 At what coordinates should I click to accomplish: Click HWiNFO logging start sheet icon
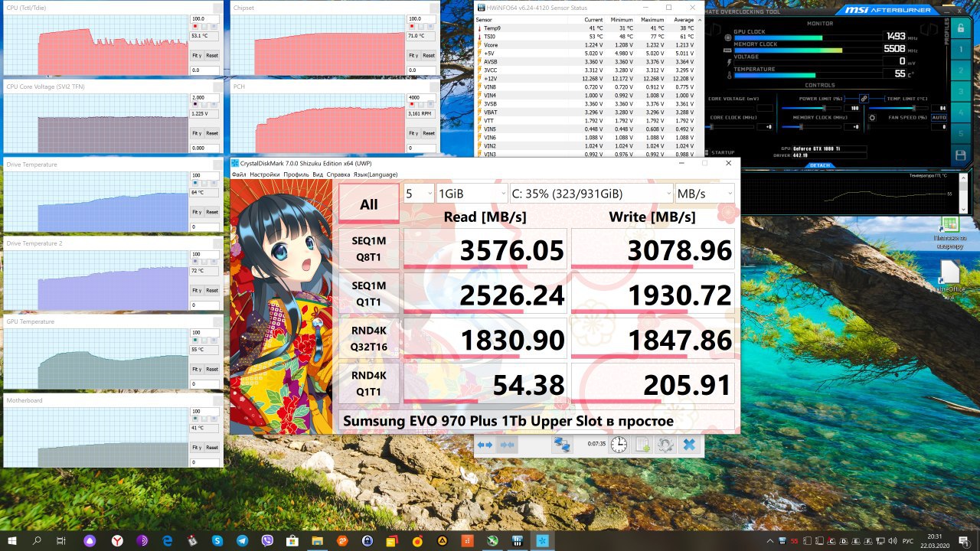coord(643,445)
